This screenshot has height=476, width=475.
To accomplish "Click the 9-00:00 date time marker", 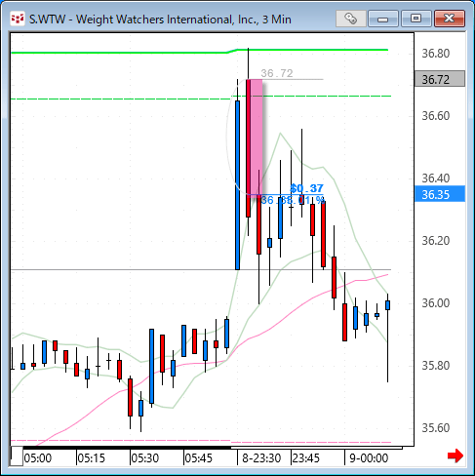I will [x=369, y=458].
